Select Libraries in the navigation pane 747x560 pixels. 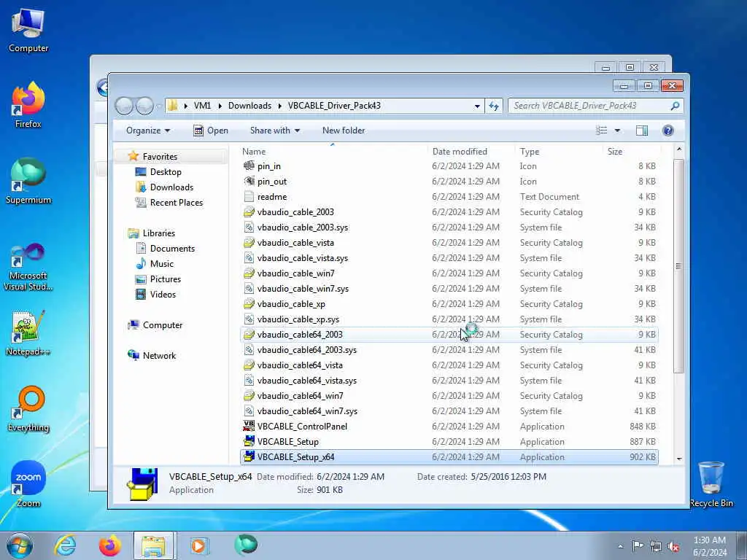pos(158,233)
